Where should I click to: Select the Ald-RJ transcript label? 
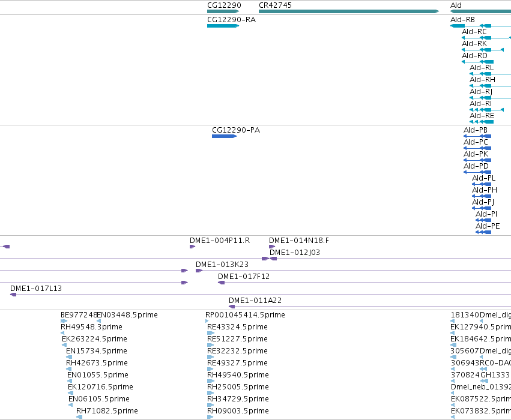(x=481, y=92)
